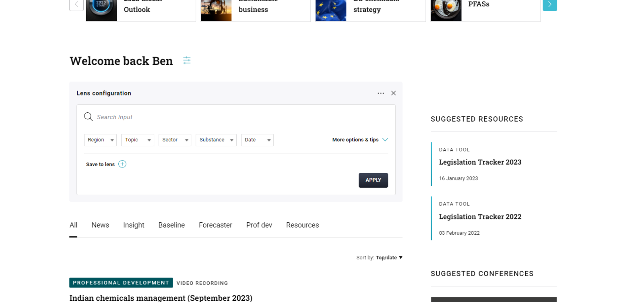
Task: Click the search magnifier icon
Action: click(x=88, y=117)
